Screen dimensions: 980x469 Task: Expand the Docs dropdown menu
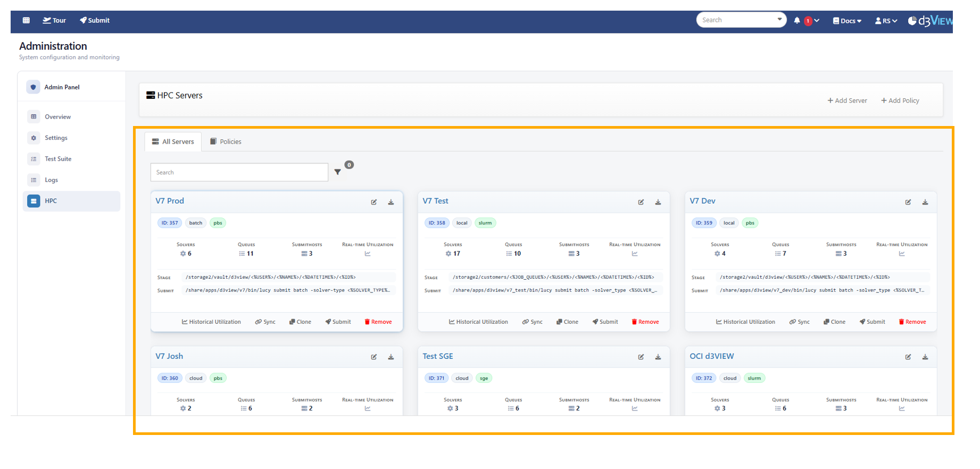[847, 21]
